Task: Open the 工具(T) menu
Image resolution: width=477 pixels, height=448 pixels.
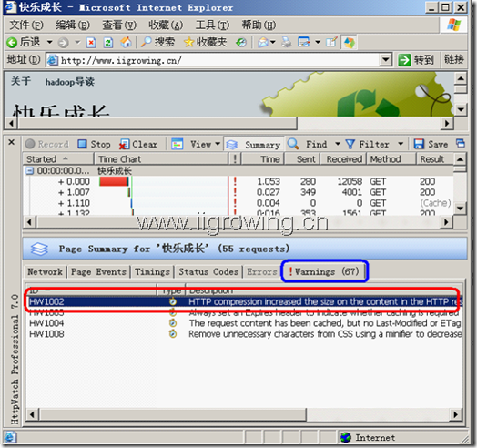Action: (x=212, y=25)
